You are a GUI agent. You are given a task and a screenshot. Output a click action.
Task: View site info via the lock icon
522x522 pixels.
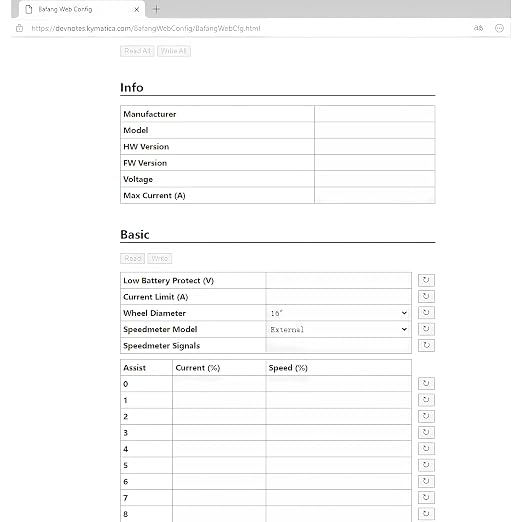[x=20, y=28]
